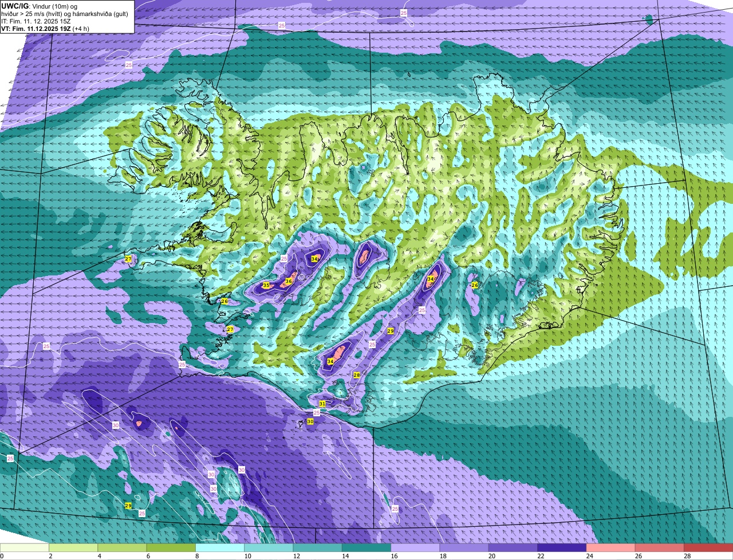Viewport: 733px width, 560px height.
Task: Click the 26–28 m/s salmon legend swatch
Action: pos(660,547)
